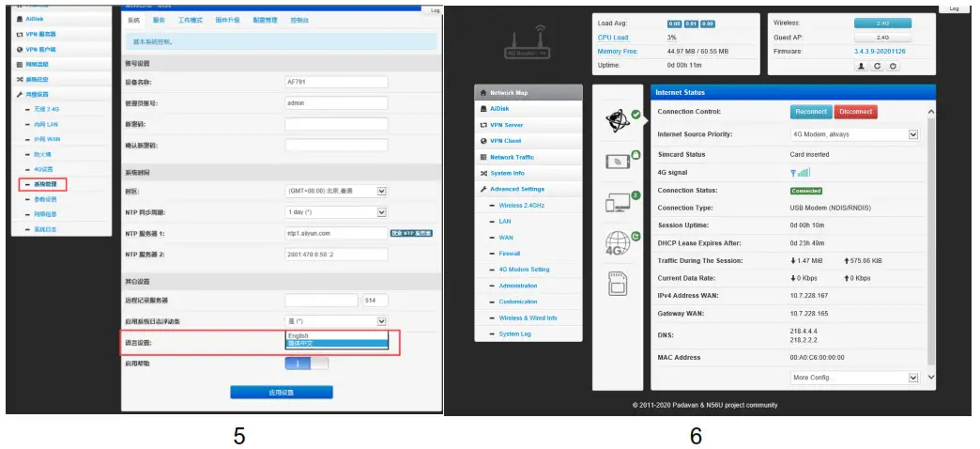Show connected clients devices icon

coord(618,203)
